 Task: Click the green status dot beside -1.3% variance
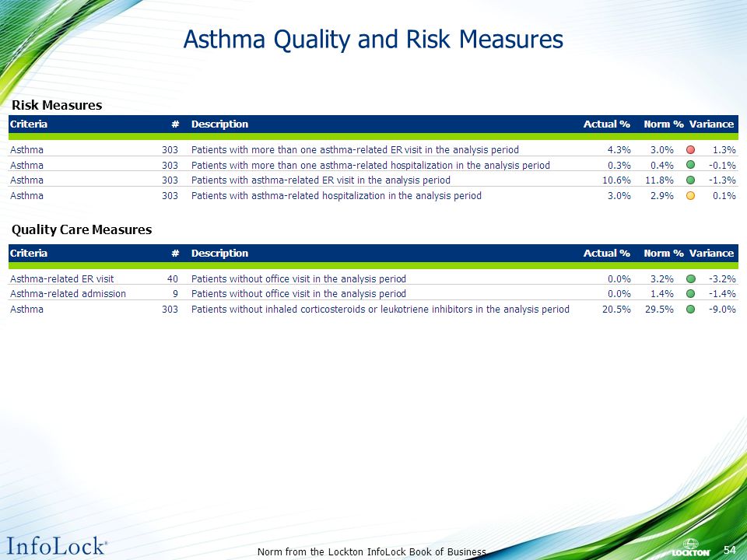690,180
